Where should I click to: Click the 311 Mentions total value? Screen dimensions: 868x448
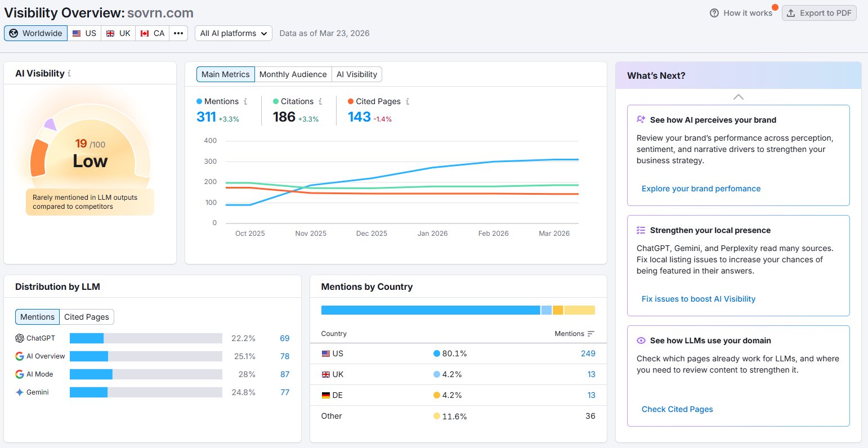pyautogui.click(x=206, y=117)
